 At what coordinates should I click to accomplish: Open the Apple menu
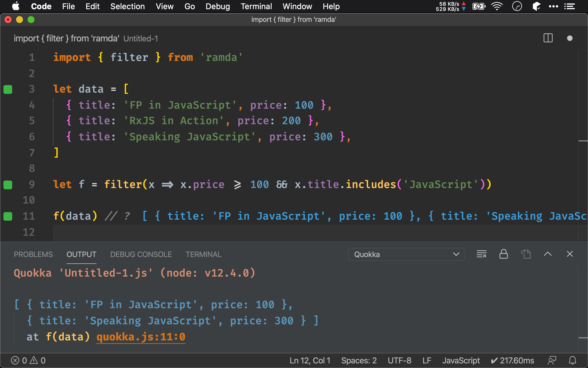click(x=16, y=6)
